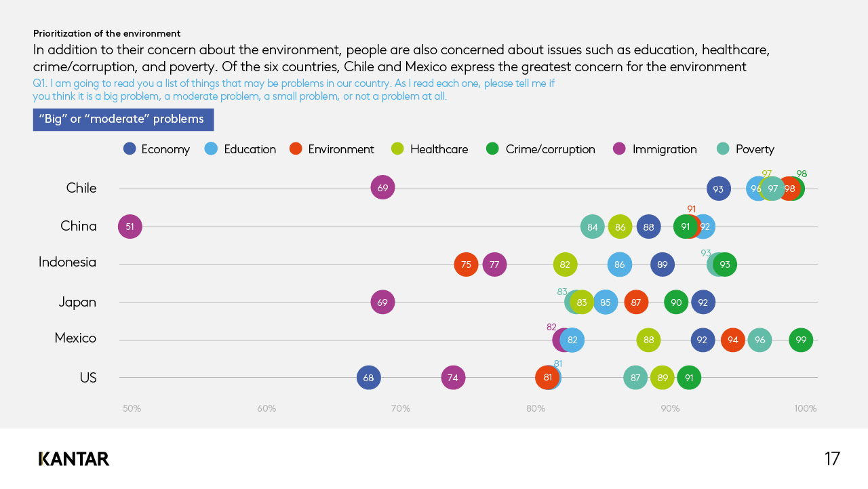Click the "Big" or "moderate" problems label

(123, 119)
